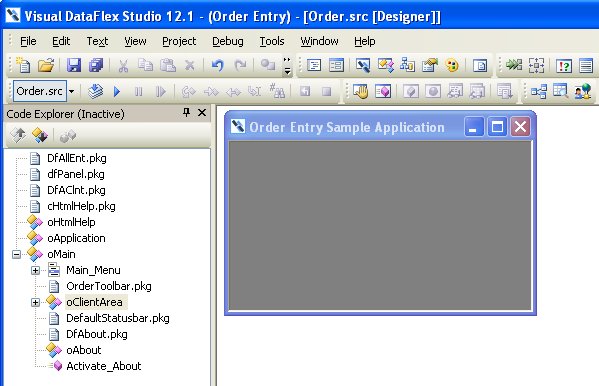Viewport: 599px width, 386px height.
Task: Expand the Main_Menu tree node
Action: click(35, 270)
